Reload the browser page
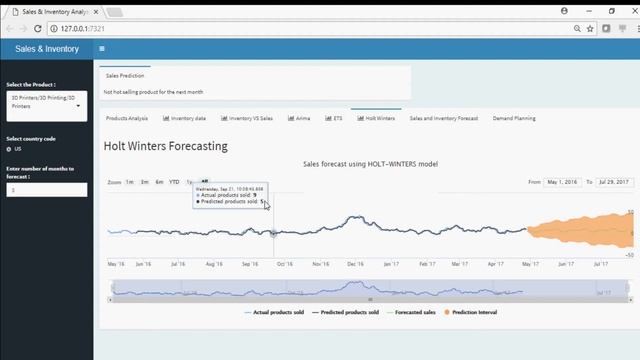This screenshot has height=360, width=640. (x=38, y=29)
